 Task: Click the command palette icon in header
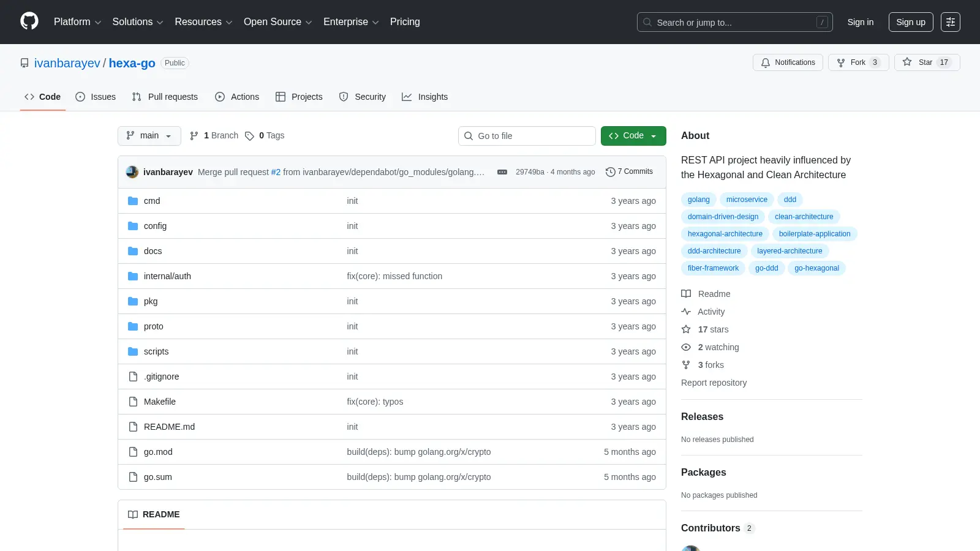tap(951, 22)
